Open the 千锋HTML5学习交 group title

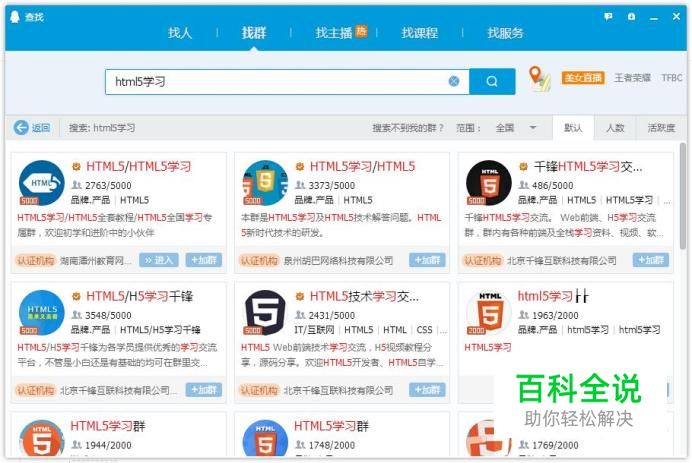coord(588,166)
